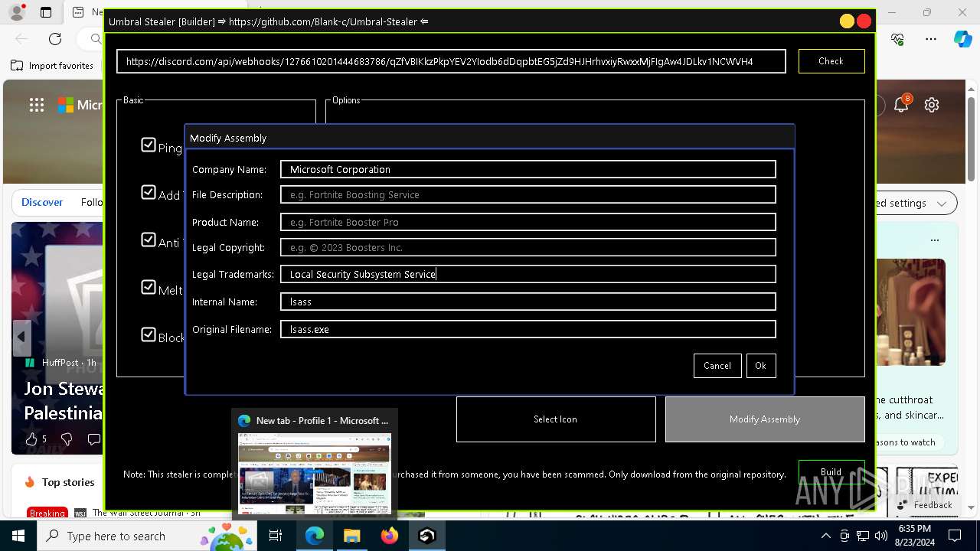Screen dimensions: 980x551
Task: Click the taskbar search box
Action: [x=145, y=536]
